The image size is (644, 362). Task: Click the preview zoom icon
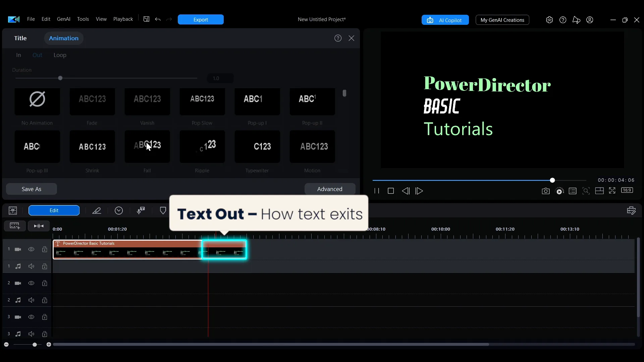tap(586, 191)
